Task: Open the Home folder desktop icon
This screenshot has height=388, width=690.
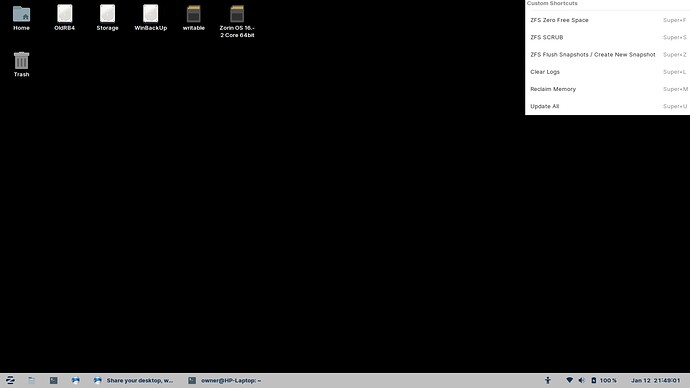Action: 21,18
